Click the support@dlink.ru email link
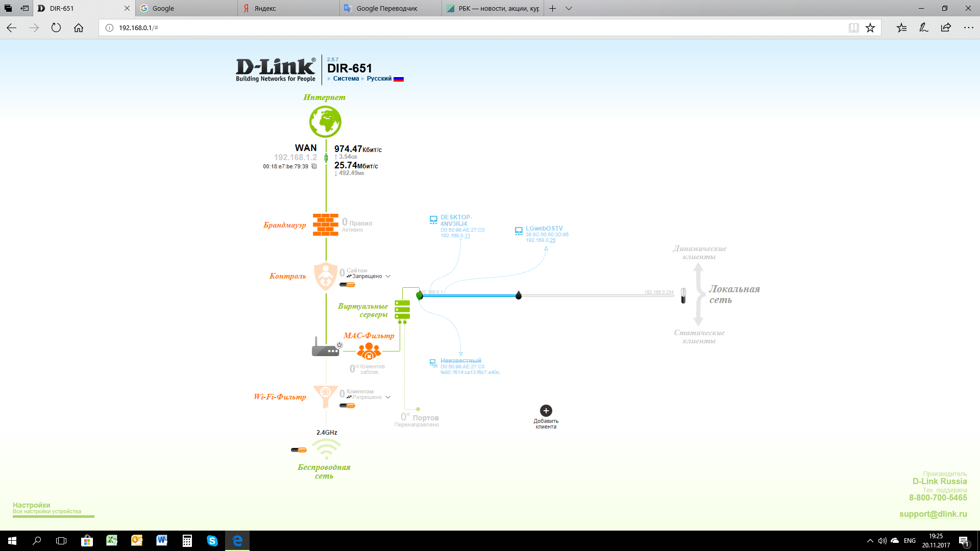The height and width of the screenshot is (551, 980). click(x=933, y=514)
